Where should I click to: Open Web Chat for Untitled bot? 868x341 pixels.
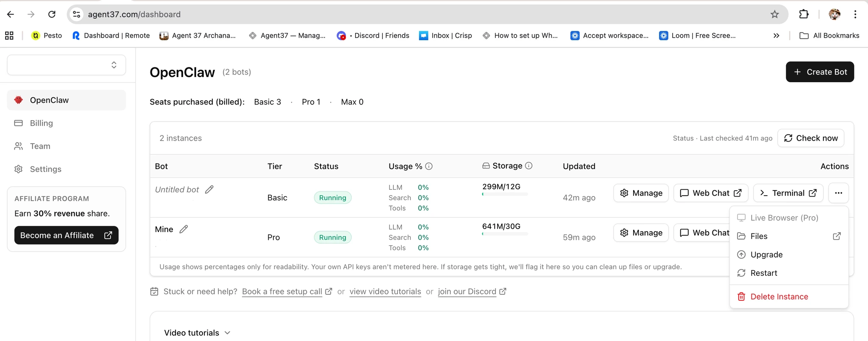(711, 193)
